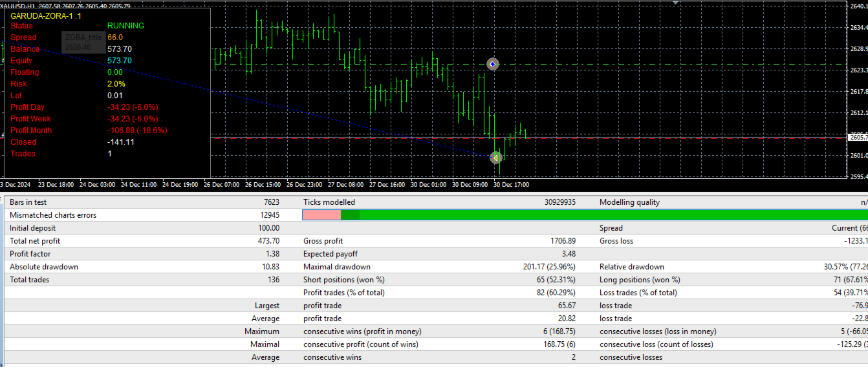Click the Lot value 0.01
This screenshot has height=367, width=868.
pyautogui.click(x=115, y=96)
